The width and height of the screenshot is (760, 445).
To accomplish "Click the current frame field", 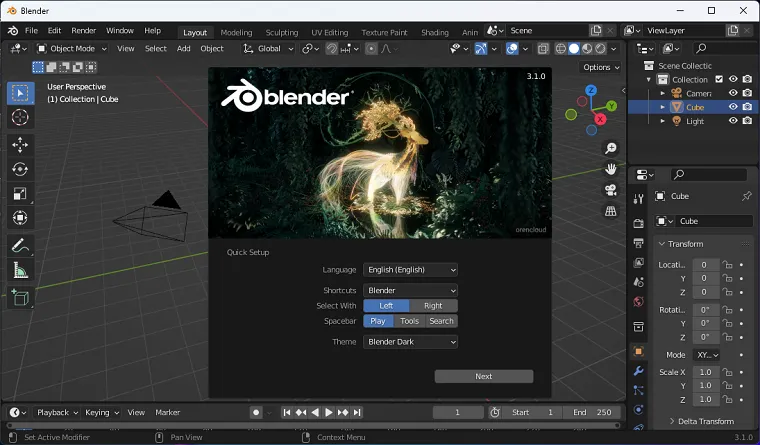I will click(x=458, y=413).
